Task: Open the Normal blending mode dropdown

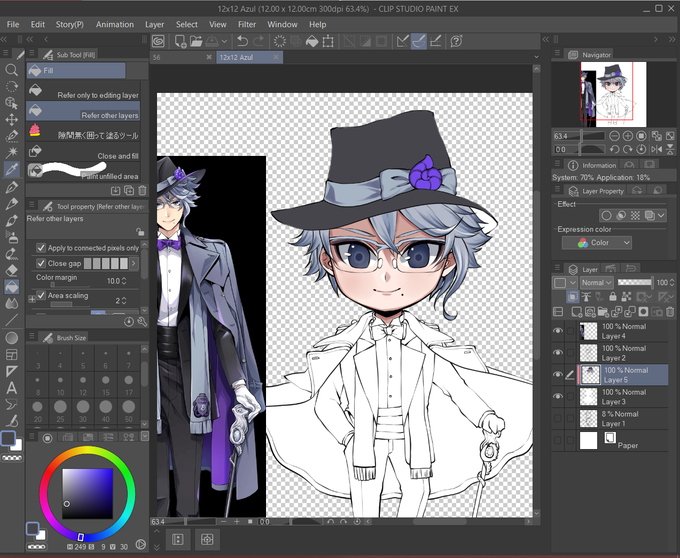Action: coord(597,283)
